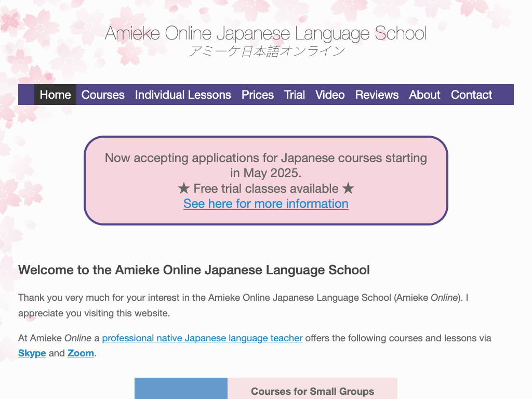This screenshot has height=399, width=532.
Task: Open the About menu item
Action: pos(424,95)
